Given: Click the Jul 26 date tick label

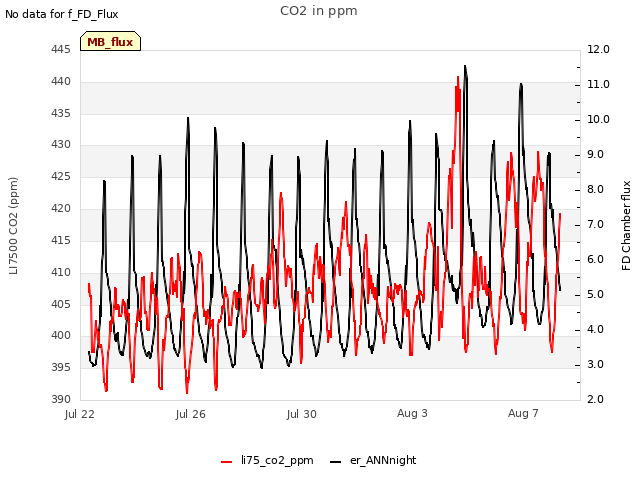Looking at the screenshot, I should tap(191, 414).
